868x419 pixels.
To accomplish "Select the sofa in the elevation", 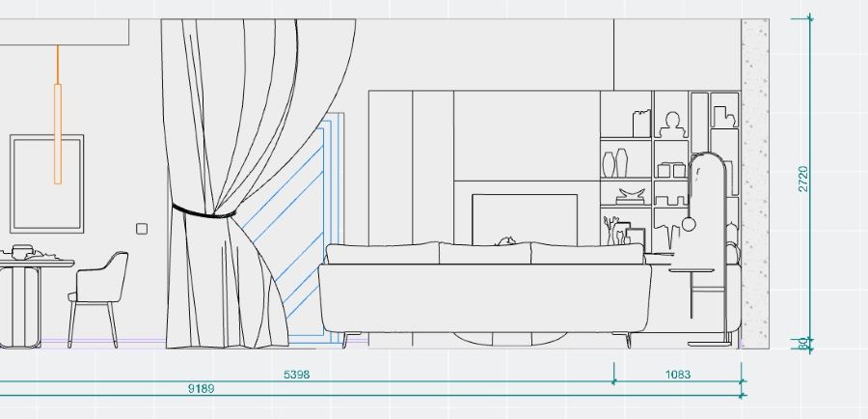I will click(x=484, y=294).
